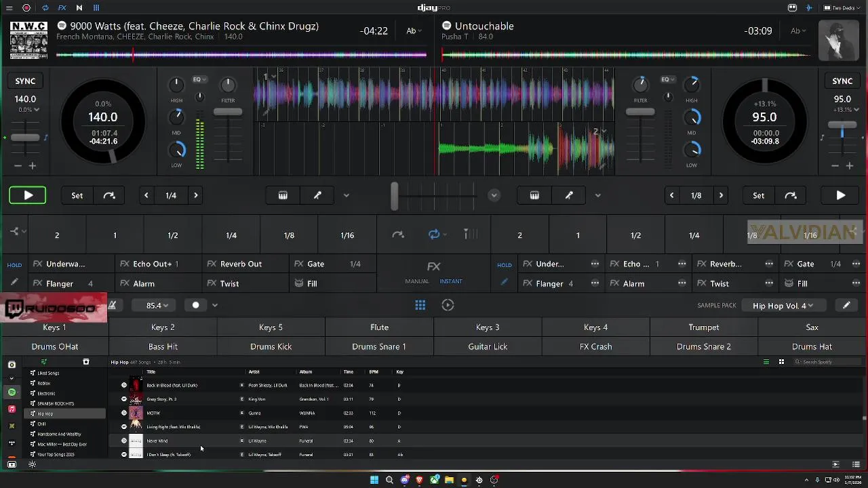Click the jump-to-cue arrow on deck 1
Image resolution: width=868 pixels, height=488 pixels.
(x=109, y=195)
